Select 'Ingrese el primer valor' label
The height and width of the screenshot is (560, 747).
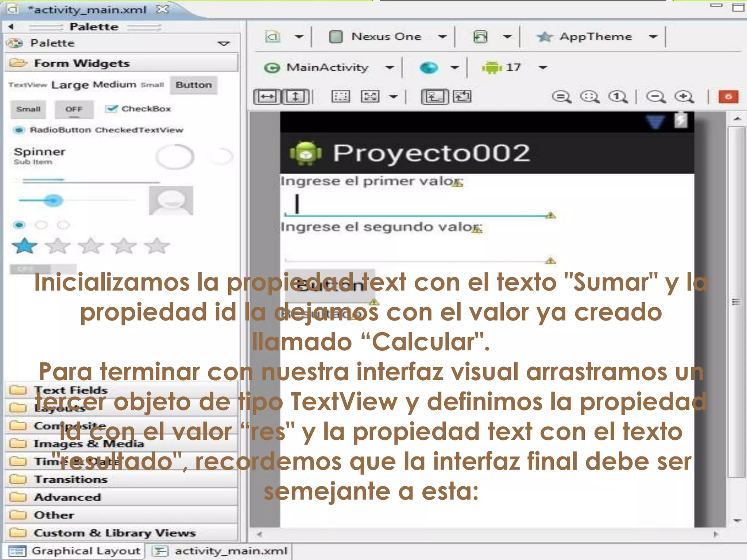371,181
